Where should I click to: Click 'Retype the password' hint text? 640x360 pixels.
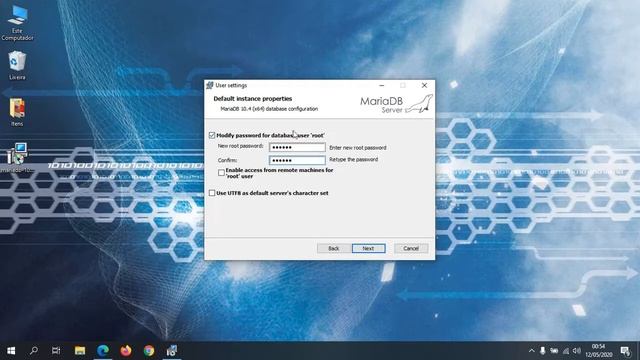(x=353, y=160)
